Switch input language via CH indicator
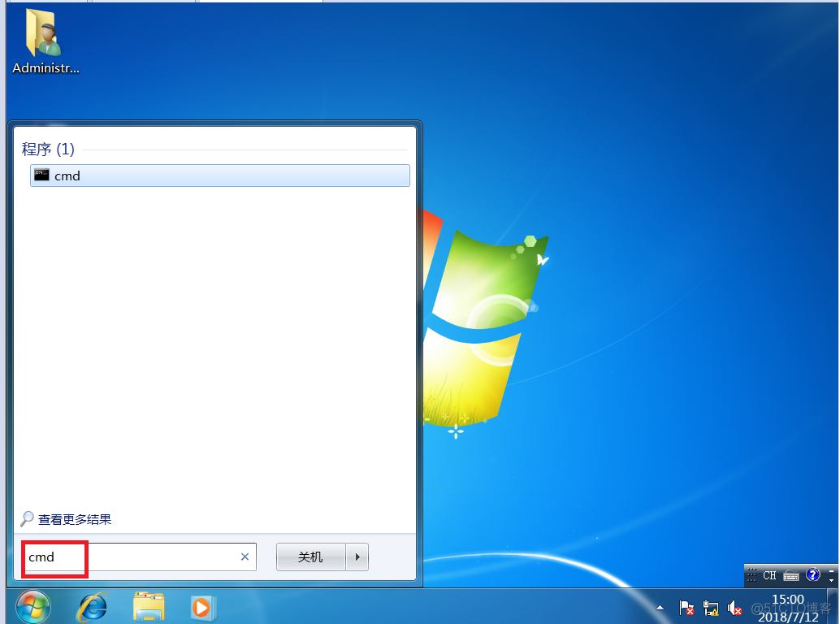The height and width of the screenshot is (624, 840). click(769, 575)
